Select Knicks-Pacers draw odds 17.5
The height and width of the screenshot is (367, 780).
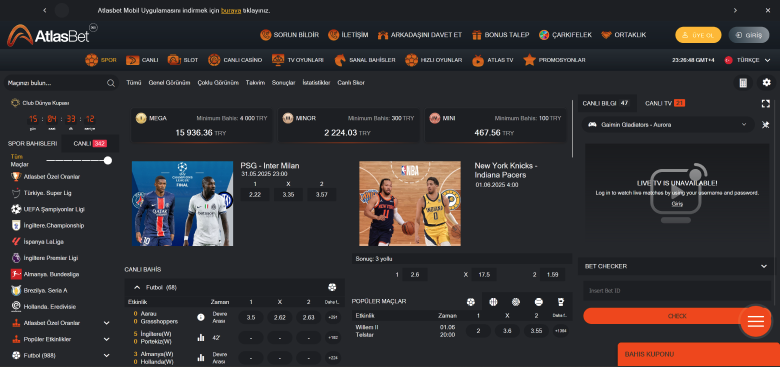pos(484,275)
